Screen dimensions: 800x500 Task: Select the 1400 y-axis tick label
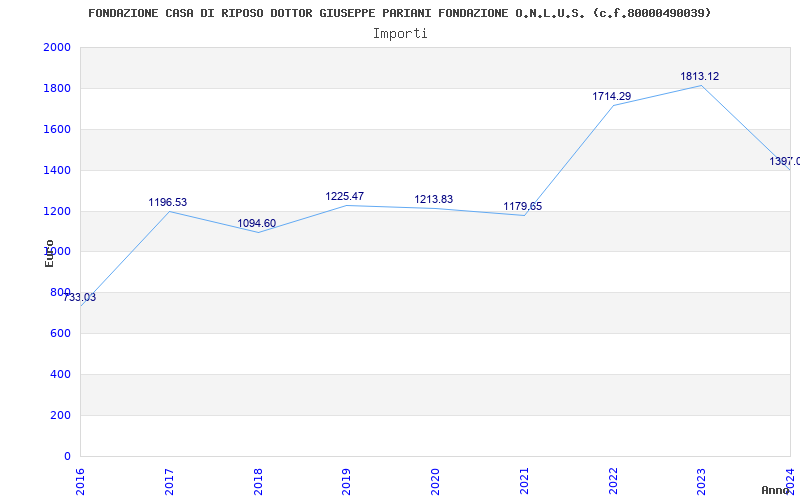57,170
